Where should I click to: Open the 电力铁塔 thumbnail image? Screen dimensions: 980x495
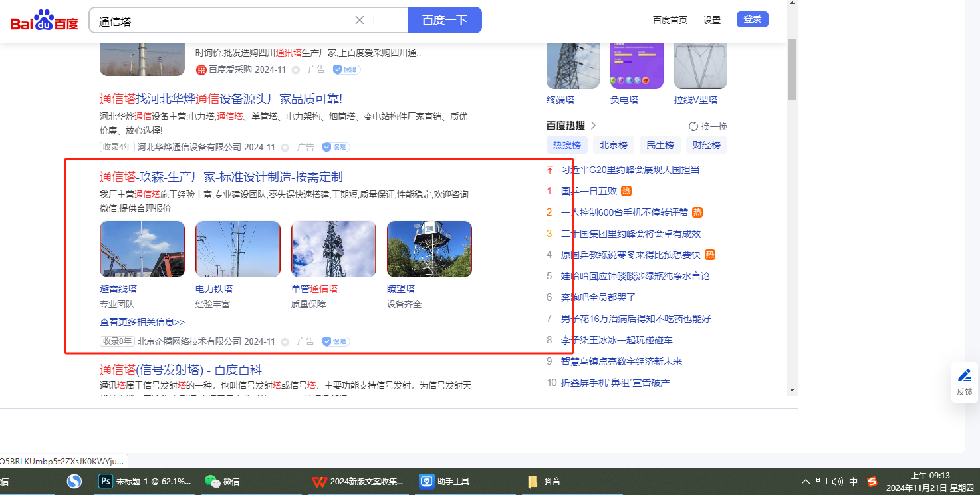click(238, 249)
